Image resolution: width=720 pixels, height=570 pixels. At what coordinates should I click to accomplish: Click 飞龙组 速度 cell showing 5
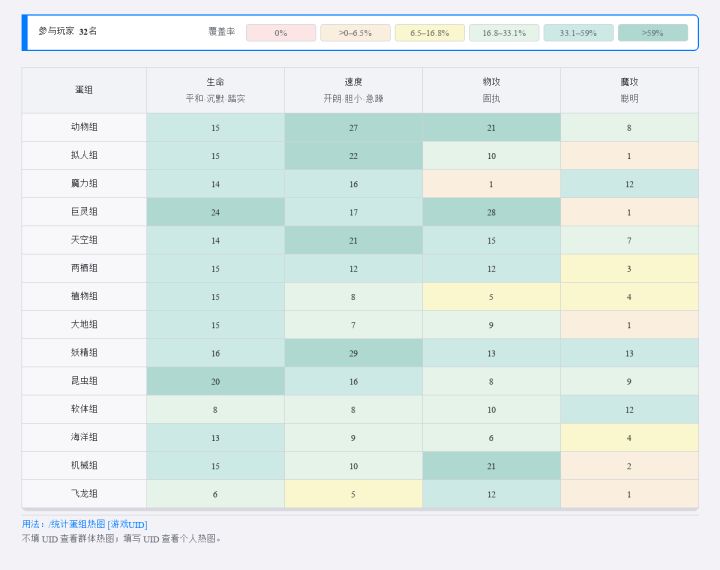click(353, 494)
